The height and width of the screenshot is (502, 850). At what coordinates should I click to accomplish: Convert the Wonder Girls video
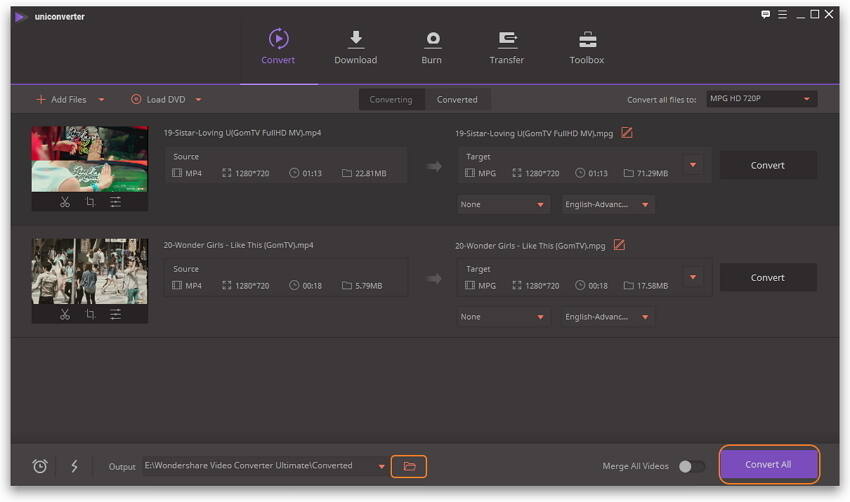click(768, 278)
